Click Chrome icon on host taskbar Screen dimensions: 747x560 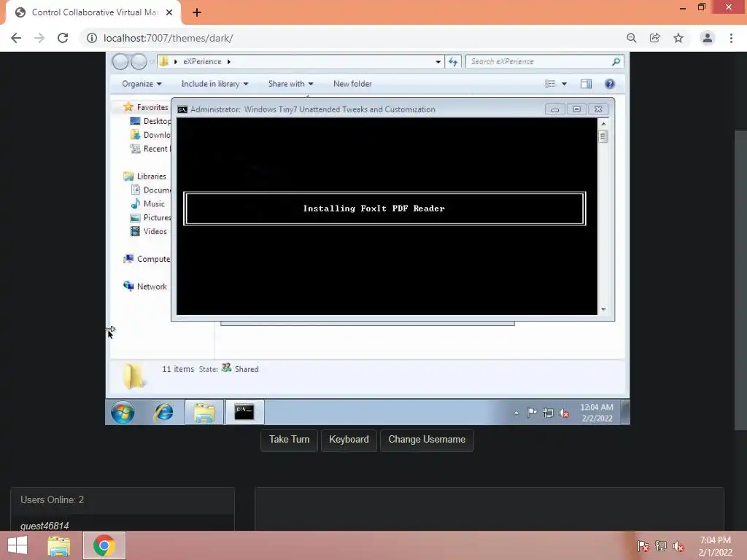click(x=104, y=545)
